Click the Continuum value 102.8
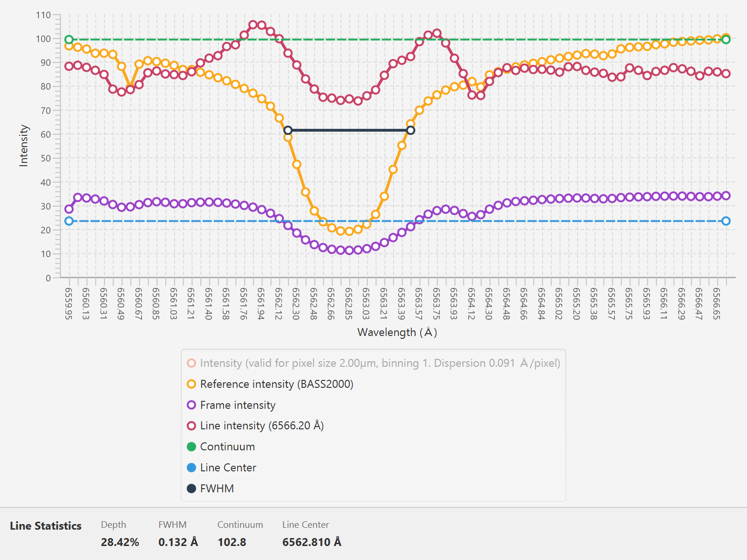747x560 pixels. (232, 542)
